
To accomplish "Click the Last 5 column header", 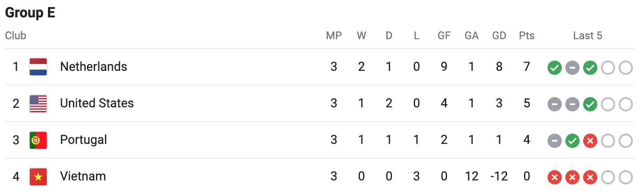I will click(588, 36).
